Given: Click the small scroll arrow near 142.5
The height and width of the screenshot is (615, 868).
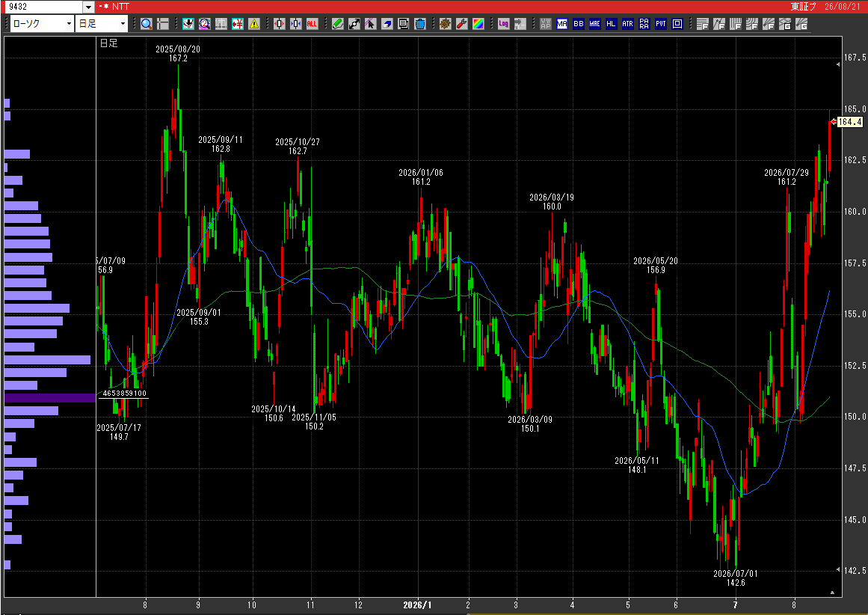Looking at the screenshot, I should pyautogui.click(x=837, y=569).
